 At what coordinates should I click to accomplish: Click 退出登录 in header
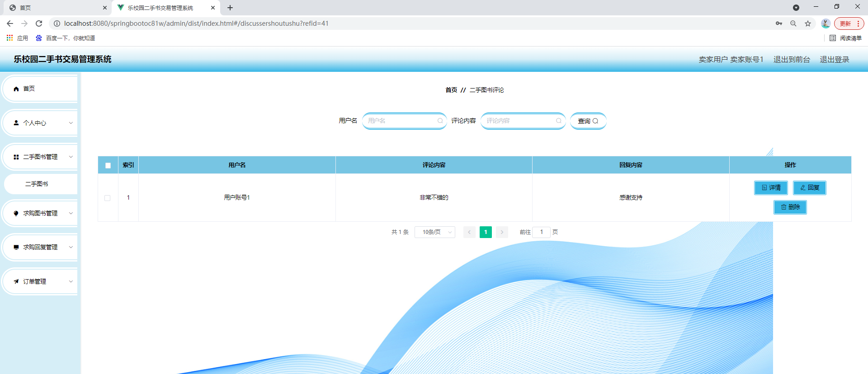point(835,60)
